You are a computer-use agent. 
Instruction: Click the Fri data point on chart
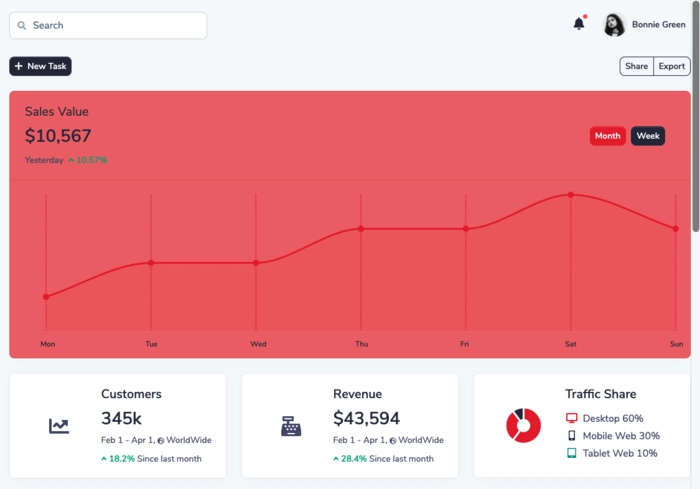pos(466,229)
